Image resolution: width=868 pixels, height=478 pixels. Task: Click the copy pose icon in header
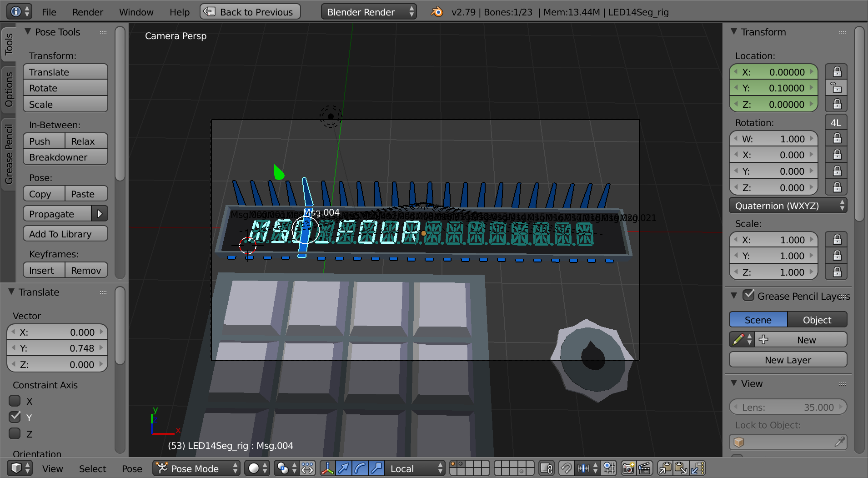pyautogui.click(x=665, y=468)
